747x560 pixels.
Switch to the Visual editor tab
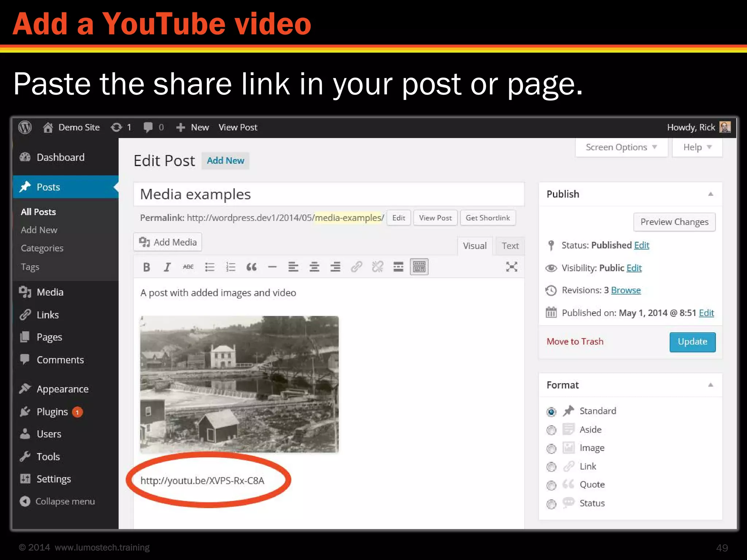(x=475, y=246)
